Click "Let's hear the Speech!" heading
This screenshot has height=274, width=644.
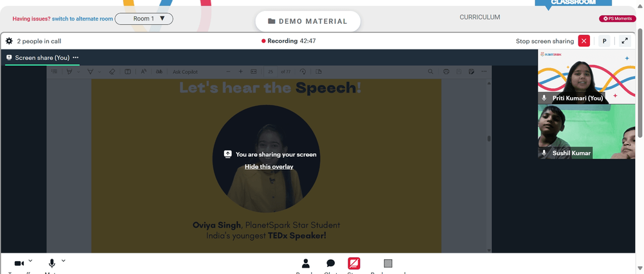270,87
